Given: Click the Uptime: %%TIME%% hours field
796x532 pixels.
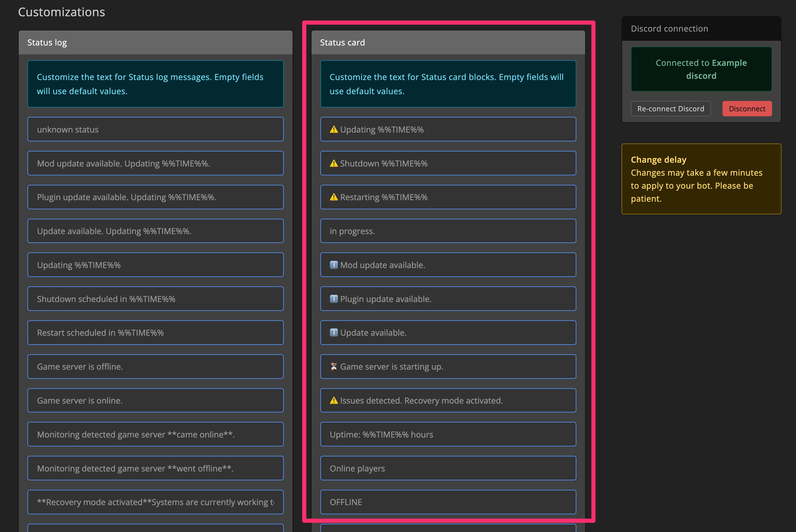Looking at the screenshot, I should (x=448, y=434).
